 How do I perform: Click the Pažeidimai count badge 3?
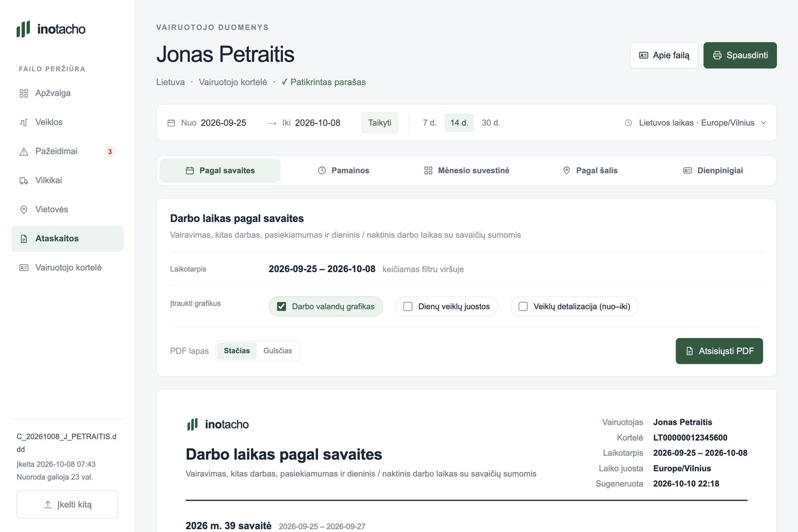110,152
